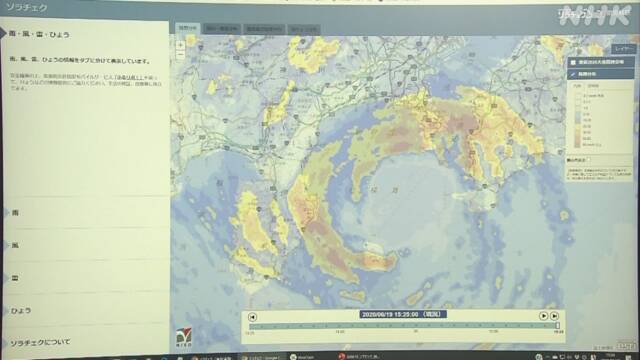Step back one frame in the radar timeline
The image size is (640, 360).
tap(252, 317)
